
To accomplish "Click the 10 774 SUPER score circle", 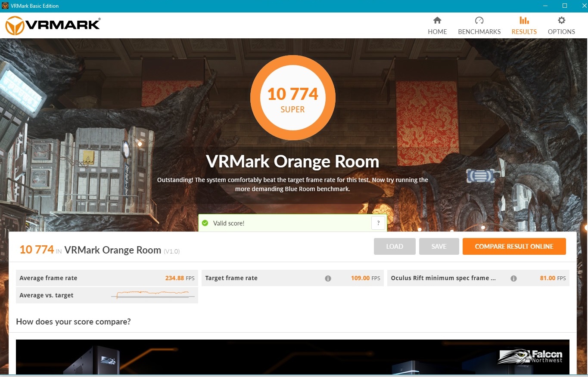I will (x=293, y=98).
